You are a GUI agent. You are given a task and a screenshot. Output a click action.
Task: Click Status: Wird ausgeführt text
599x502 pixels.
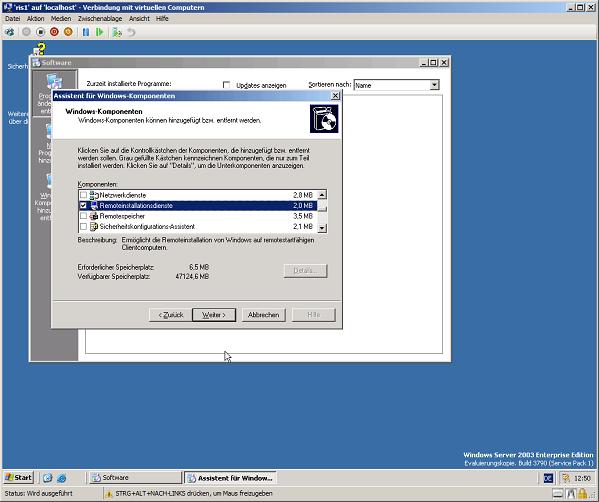[38, 494]
